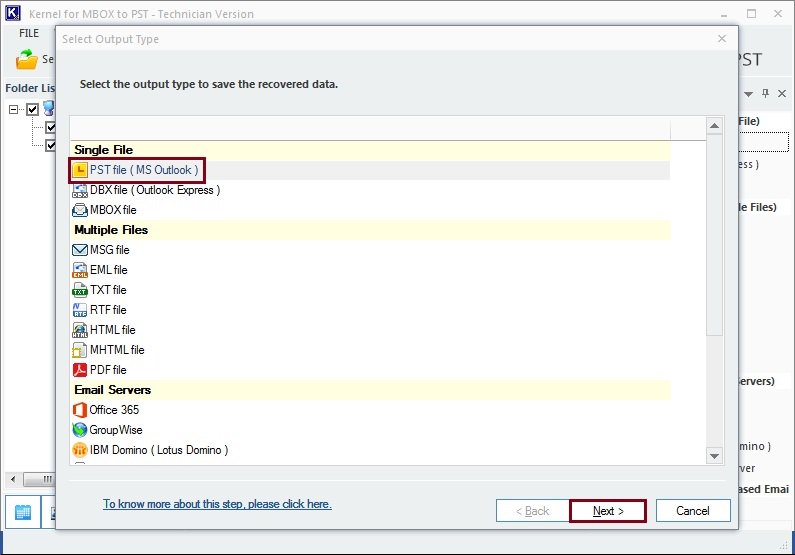Click the output list scroll up arrow

[x=714, y=125]
